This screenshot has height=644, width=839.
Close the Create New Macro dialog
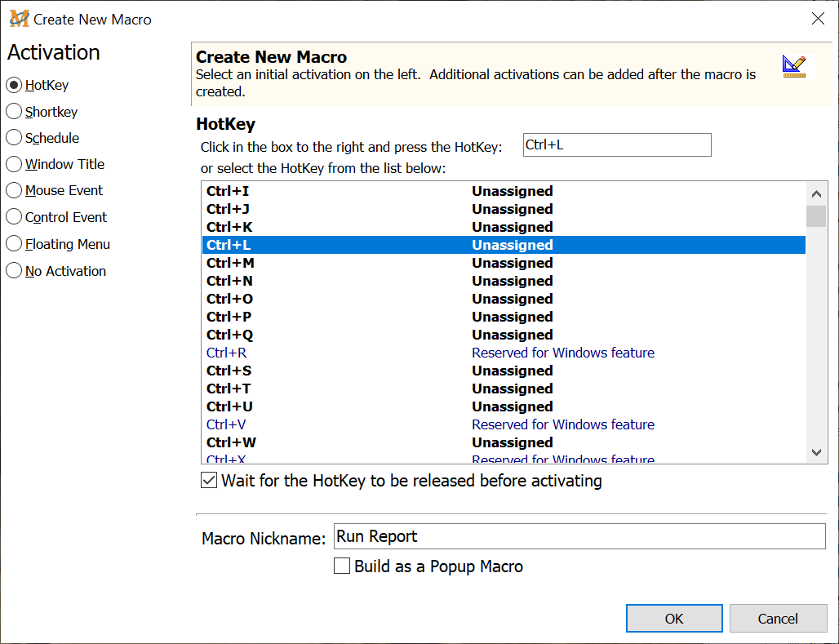point(817,19)
